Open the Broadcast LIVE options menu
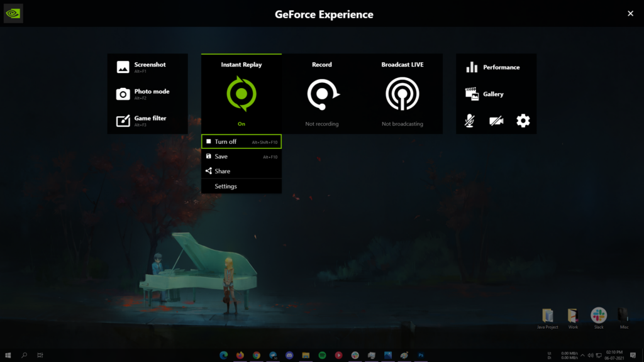The image size is (644, 362). coord(402,93)
